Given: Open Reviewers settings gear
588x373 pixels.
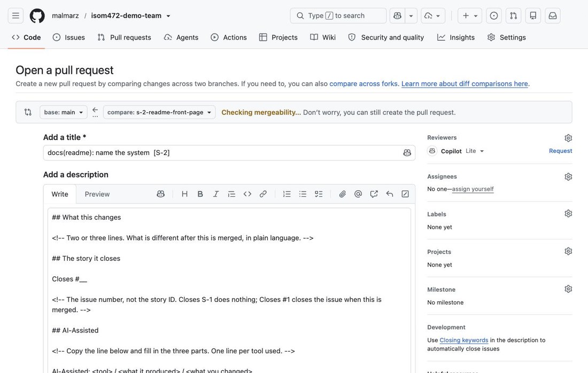Looking at the screenshot, I should click(568, 138).
